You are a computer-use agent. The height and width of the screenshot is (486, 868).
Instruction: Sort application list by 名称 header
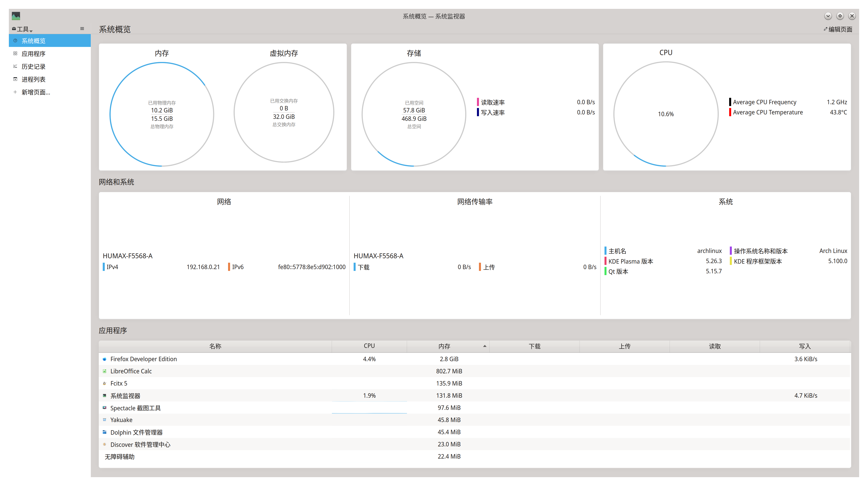[x=215, y=346]
